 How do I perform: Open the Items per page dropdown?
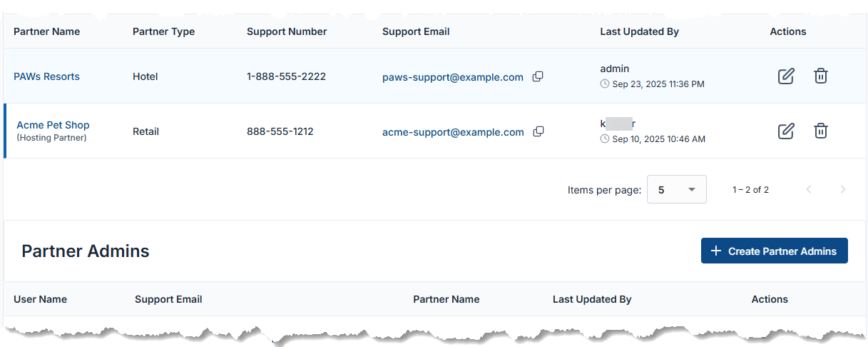click(676, 189)
